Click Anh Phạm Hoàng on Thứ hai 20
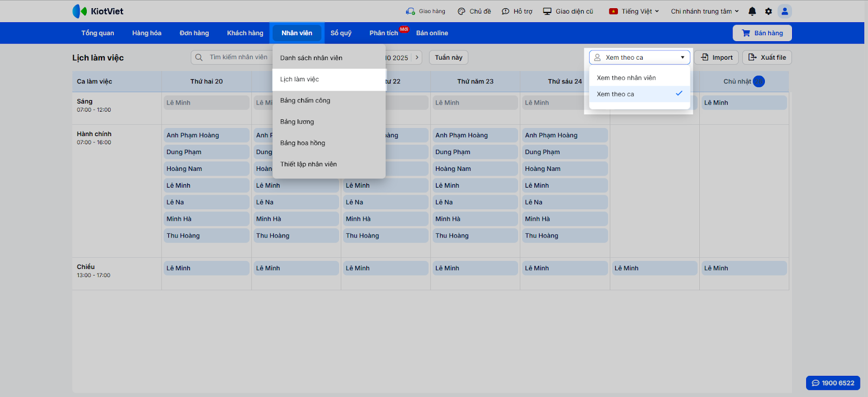Viewport: 868px width, 397px height. coord(206,136)
